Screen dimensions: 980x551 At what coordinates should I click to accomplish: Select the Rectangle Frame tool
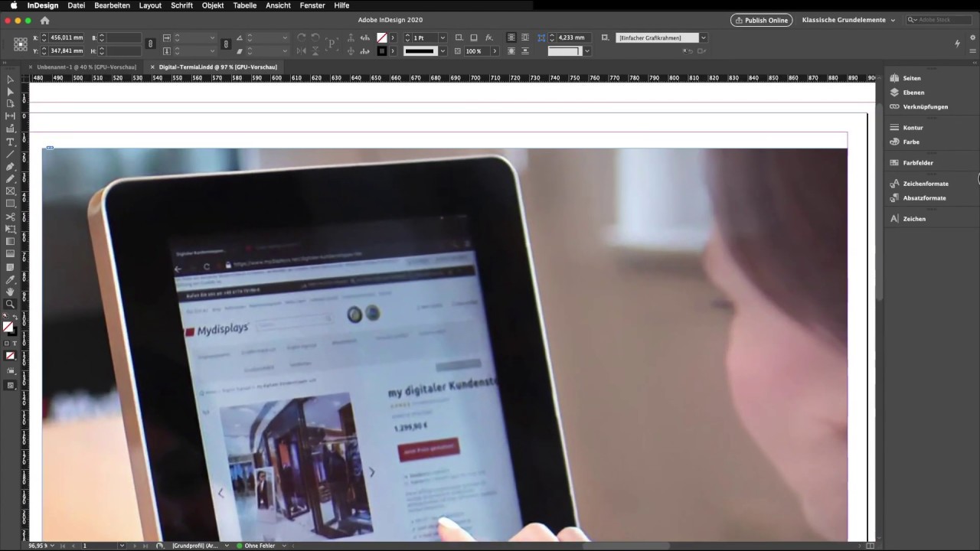[x=10, y=191]
